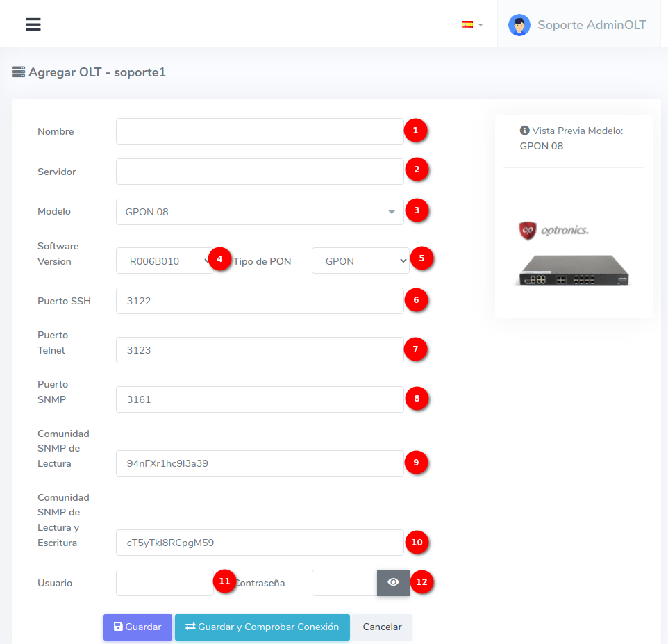
Task: Click red marker number 1 beside Nombre
Action: 415,131
